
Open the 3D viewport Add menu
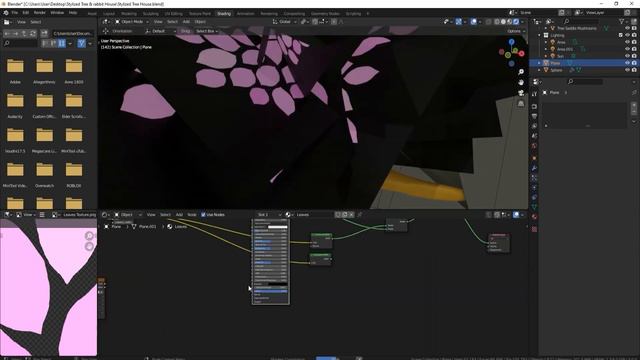tap(186, 22)
